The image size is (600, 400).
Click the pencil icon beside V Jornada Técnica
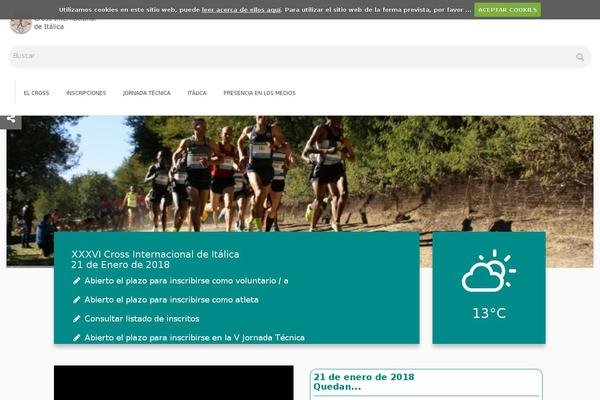tap(77, 338)
